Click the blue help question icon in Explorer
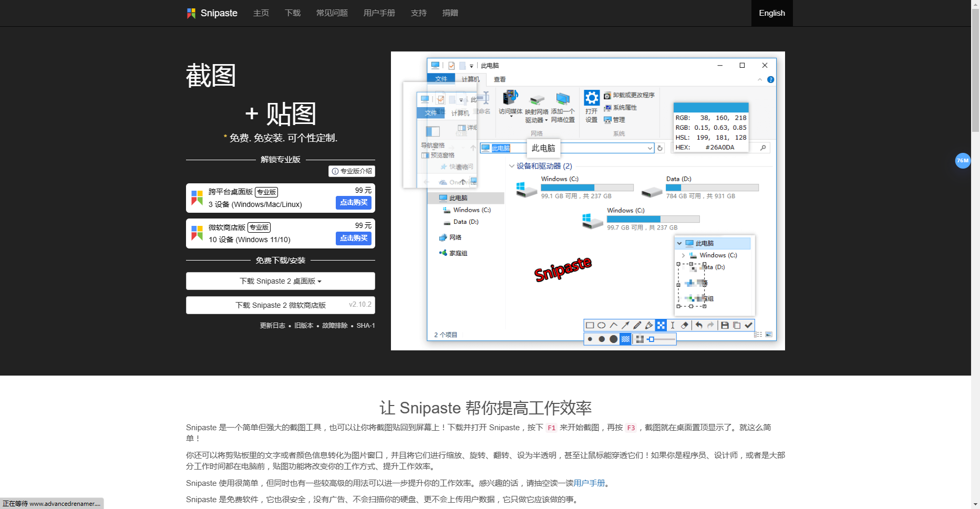 coord(771,80)
